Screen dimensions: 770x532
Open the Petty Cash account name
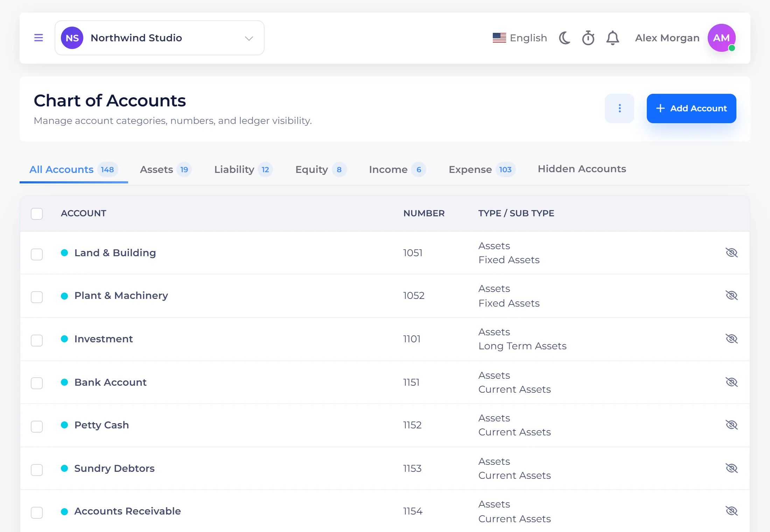click(101, 425)
